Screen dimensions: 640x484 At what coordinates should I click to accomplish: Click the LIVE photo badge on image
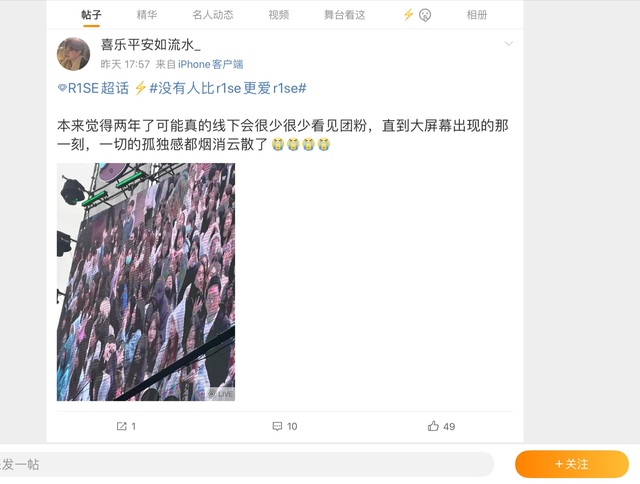[220, 394]
